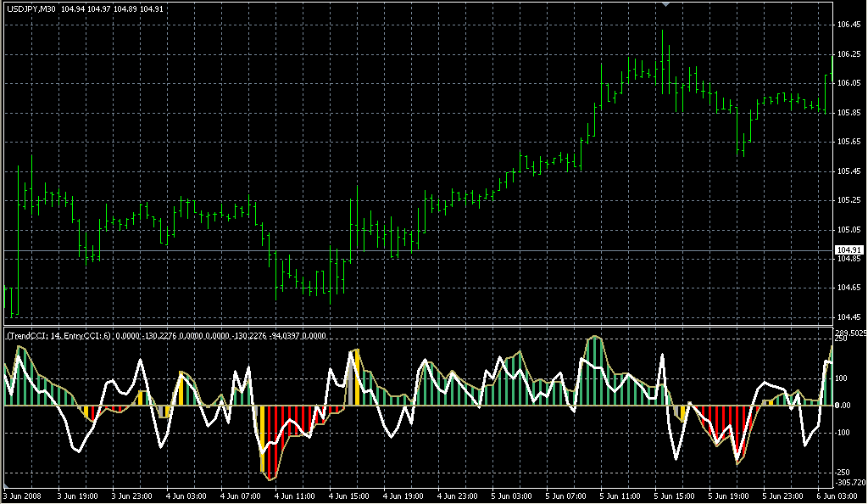
Task: Click the 0.00 level on indicator scale
Action: [x=844, y=406]
